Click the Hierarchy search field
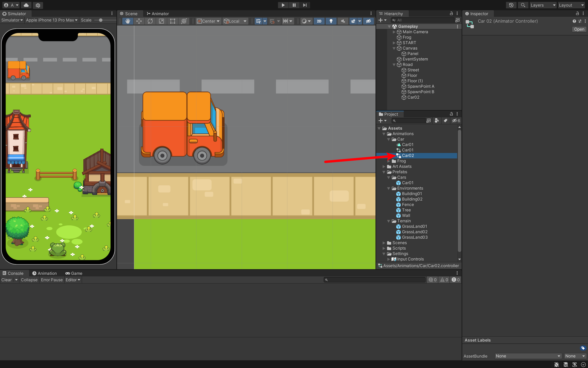The height and width of the screenshot is (368, 588). [422, 20]
